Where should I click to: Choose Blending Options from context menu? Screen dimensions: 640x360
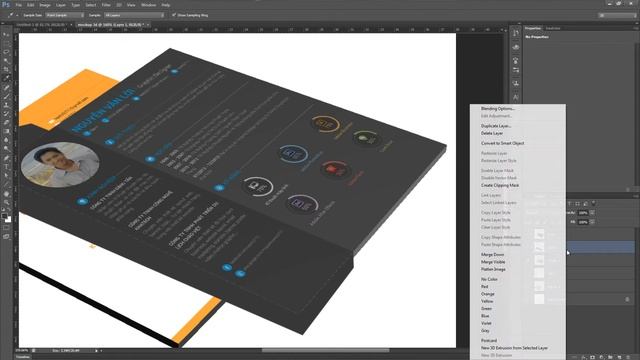[x=498, y=109]
